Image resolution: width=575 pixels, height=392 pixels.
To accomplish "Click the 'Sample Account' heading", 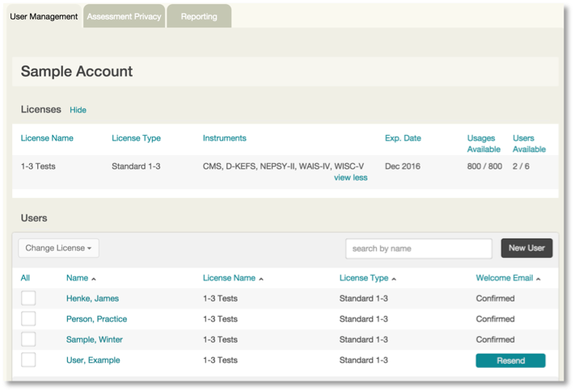I will (77, 71).
